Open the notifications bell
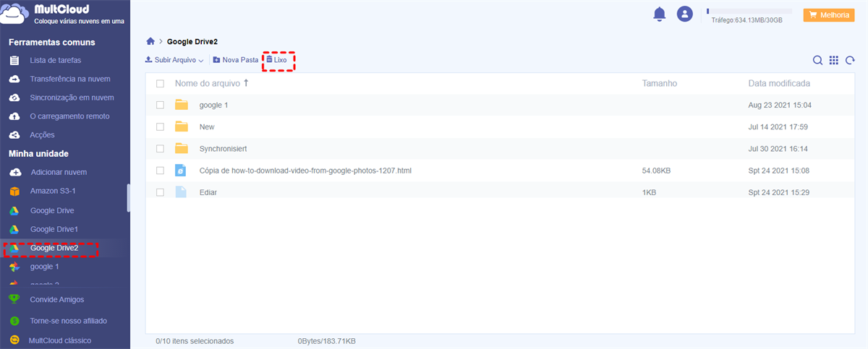The height and width of the screenshot is (349, 868). pyautogui.click(x=659, y=14)
